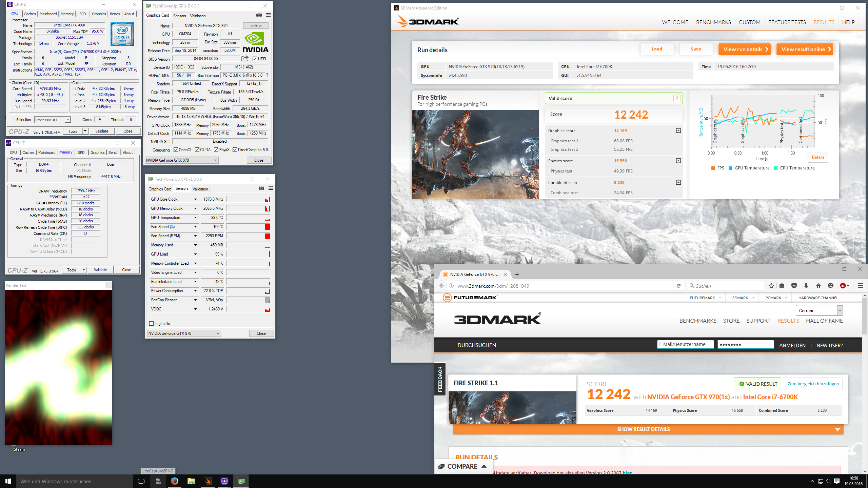This screenshot has height=488, width=868.
Task: Open the GPU selection dropdown in Graphics Card window
Action: coord(182,160)
